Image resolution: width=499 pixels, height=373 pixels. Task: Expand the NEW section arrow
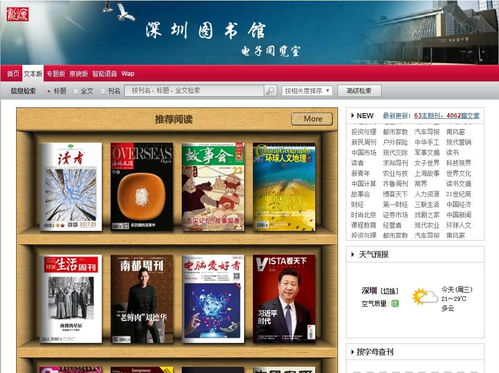click(353, 116)
